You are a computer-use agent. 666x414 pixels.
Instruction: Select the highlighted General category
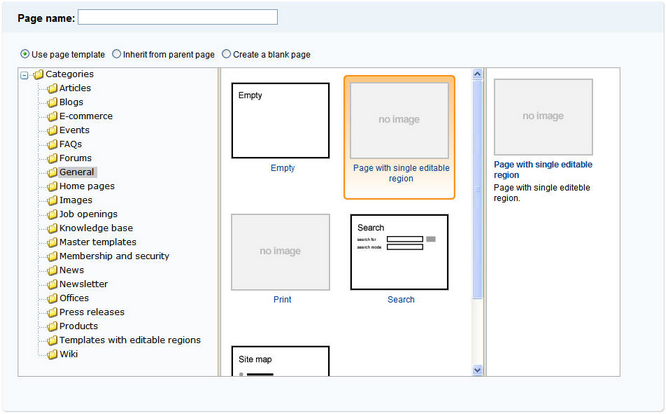point(77,172)
